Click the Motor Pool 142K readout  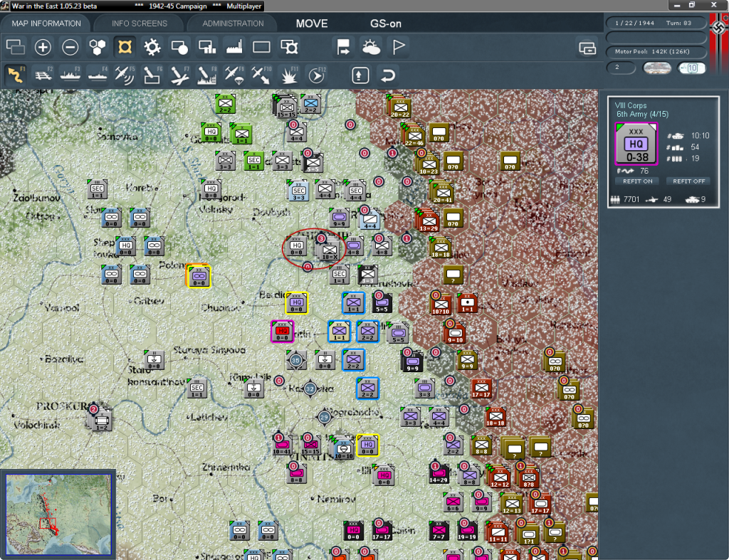[656, 51]
